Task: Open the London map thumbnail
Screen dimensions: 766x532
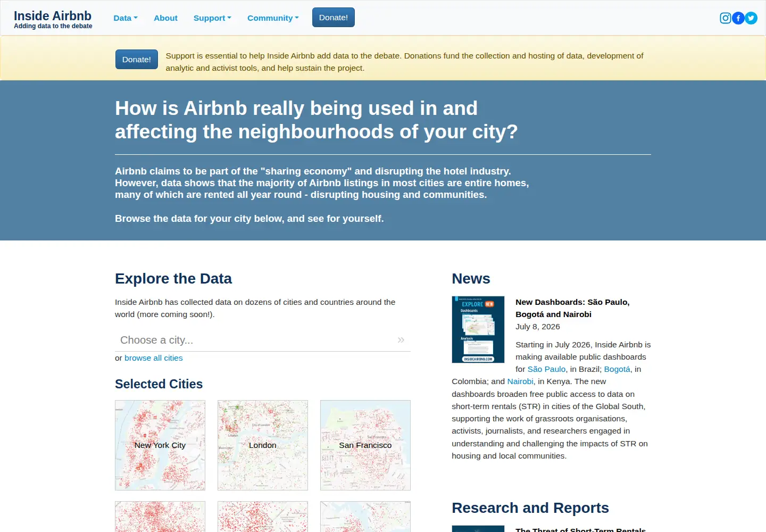Action: (263, 445)
